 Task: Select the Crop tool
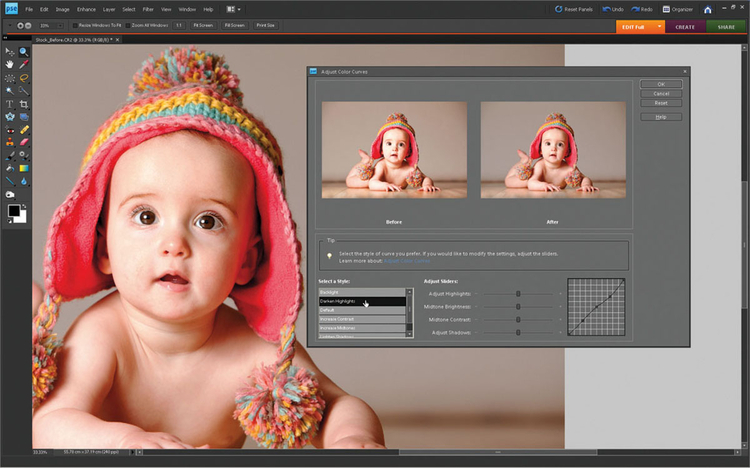[23, 104]
